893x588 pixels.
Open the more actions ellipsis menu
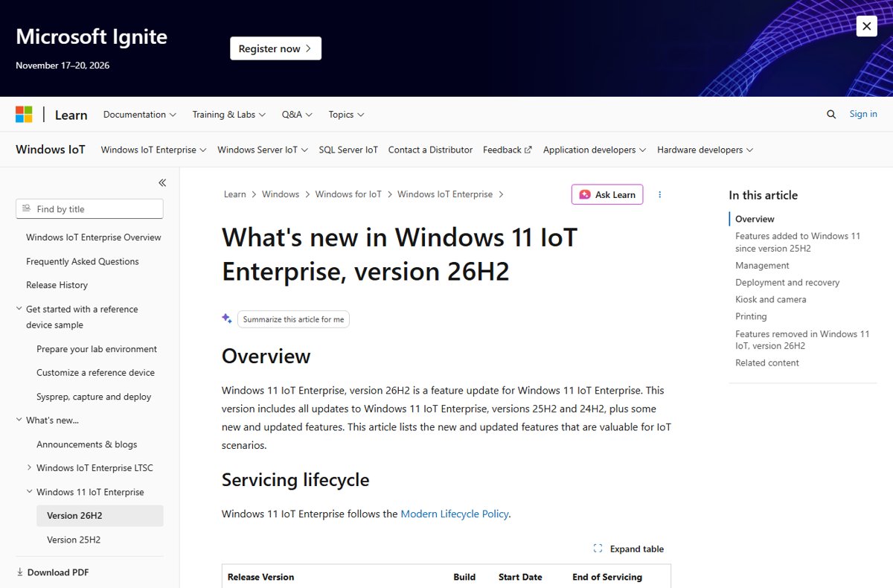tap(659, 194)
